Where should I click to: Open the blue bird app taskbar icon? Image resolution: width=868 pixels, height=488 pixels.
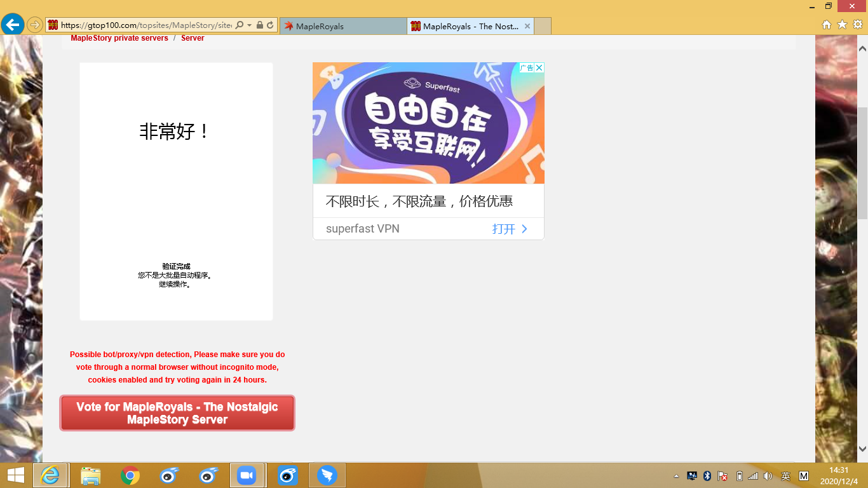(x=327, y=475)
